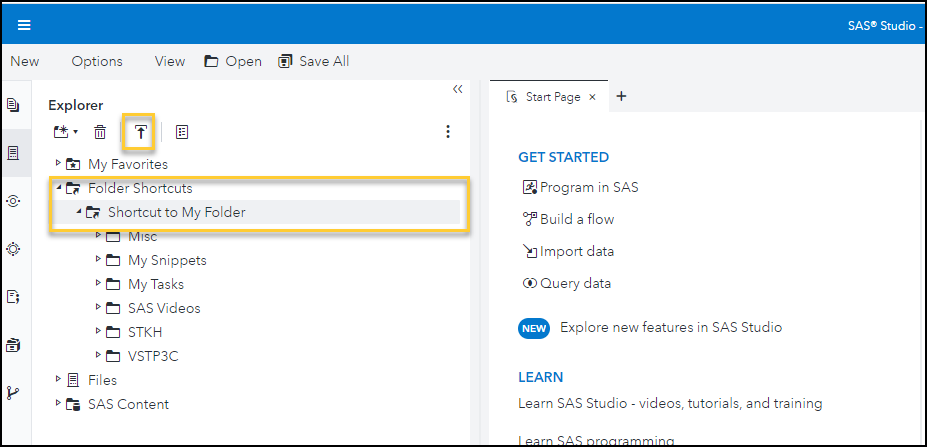Select the SAS Videos folder
Viewport: 927px width, 447px height.
click(164, 308)
